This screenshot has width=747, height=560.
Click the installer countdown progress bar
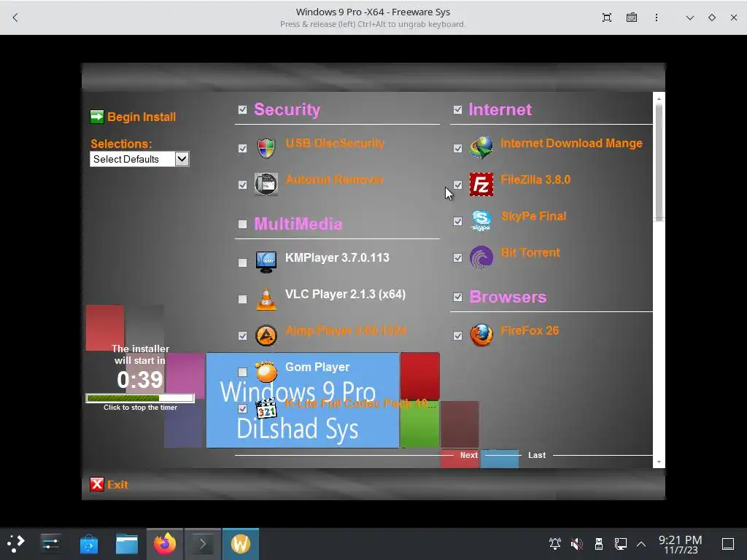(x=140, y=398)
